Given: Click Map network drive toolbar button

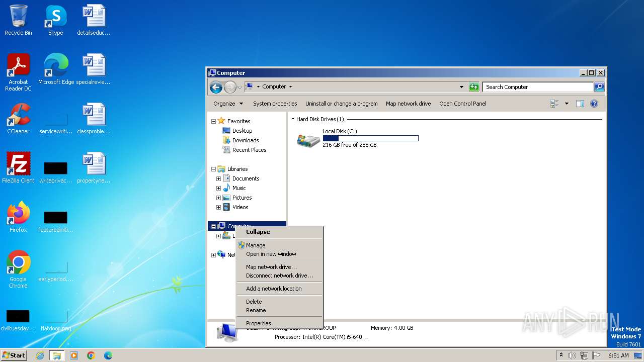Looking at the screenshot, I should (408, 104).
